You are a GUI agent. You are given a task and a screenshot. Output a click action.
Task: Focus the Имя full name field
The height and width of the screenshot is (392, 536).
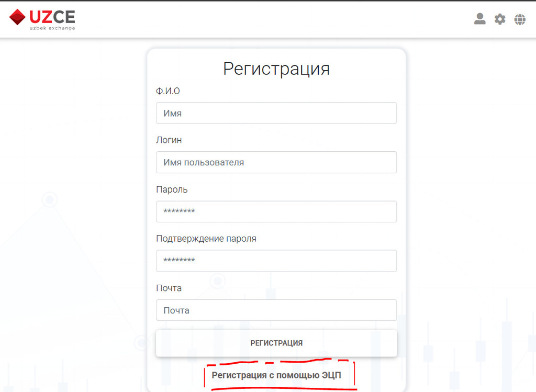coord(276,113)
